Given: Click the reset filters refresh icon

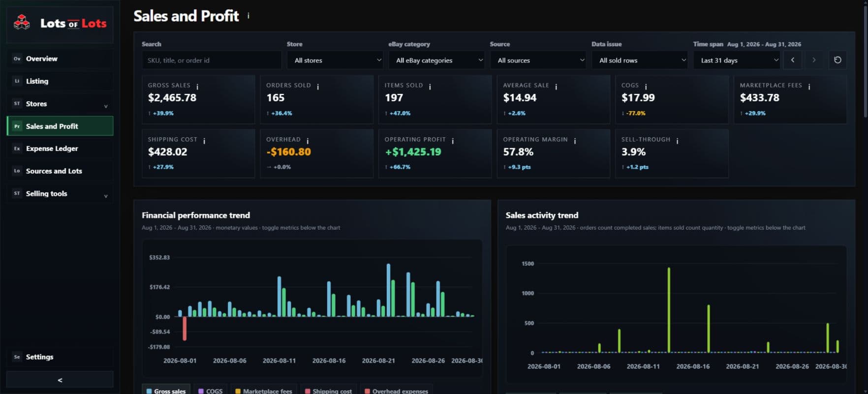Looking at the screenshot, I should [x=837, y=60].
